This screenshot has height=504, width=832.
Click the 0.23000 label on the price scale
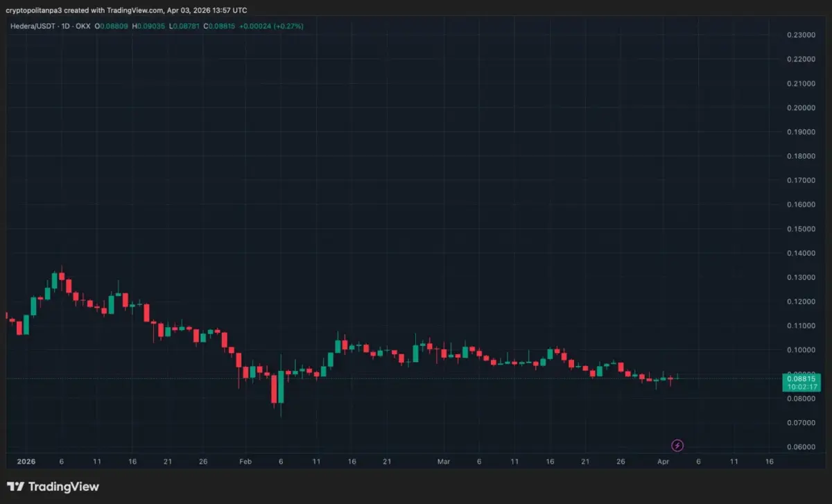click(801, 34)
